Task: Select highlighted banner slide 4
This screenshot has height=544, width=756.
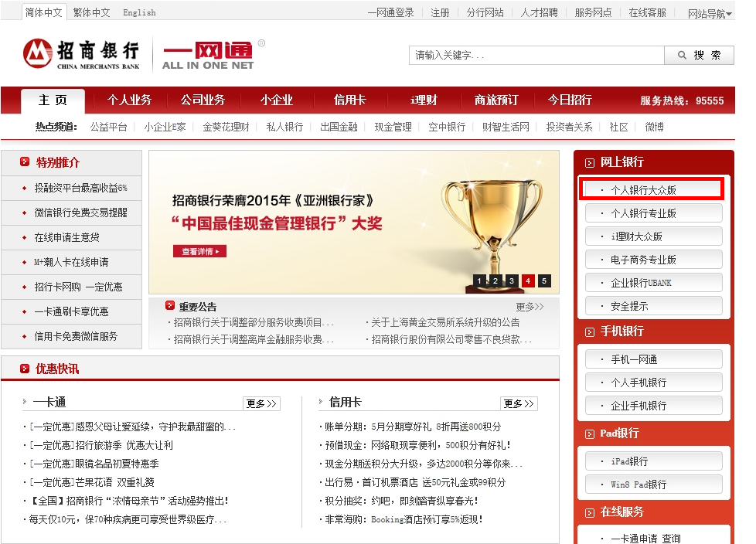Action: (528, 280)
